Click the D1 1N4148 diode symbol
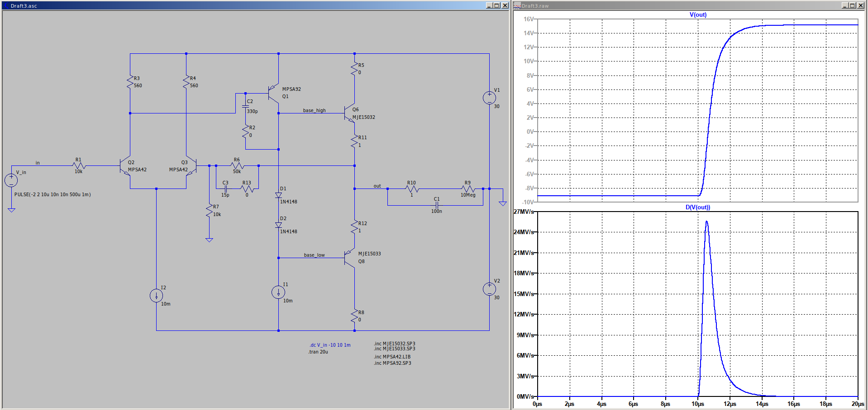Image resolution: width=868 pixels, height=410 pixels. point(278,195)
